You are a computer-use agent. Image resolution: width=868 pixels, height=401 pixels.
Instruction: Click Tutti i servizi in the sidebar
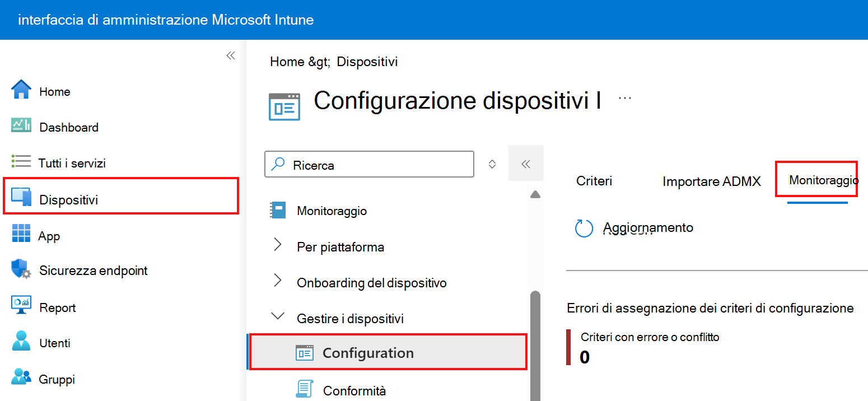tap(71, 162)
